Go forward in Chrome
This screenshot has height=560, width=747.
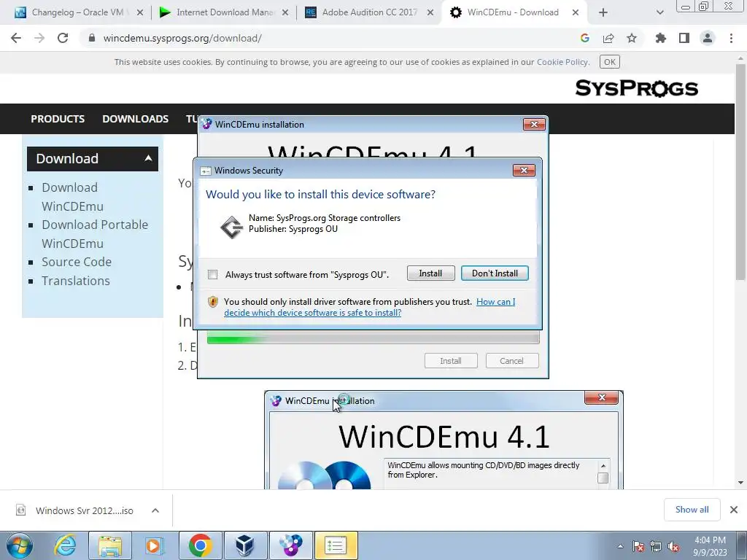[39, 38]
